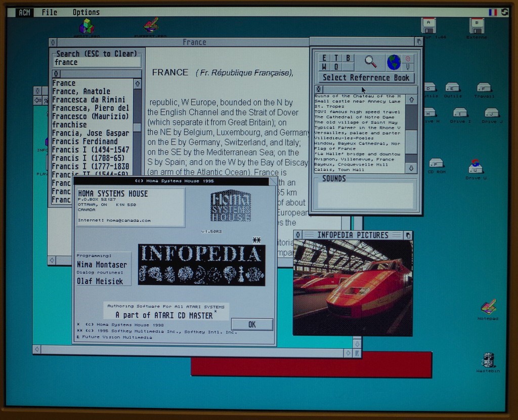Open Drive I desktop icon
The image size is (518, 420).
point(460,115)
